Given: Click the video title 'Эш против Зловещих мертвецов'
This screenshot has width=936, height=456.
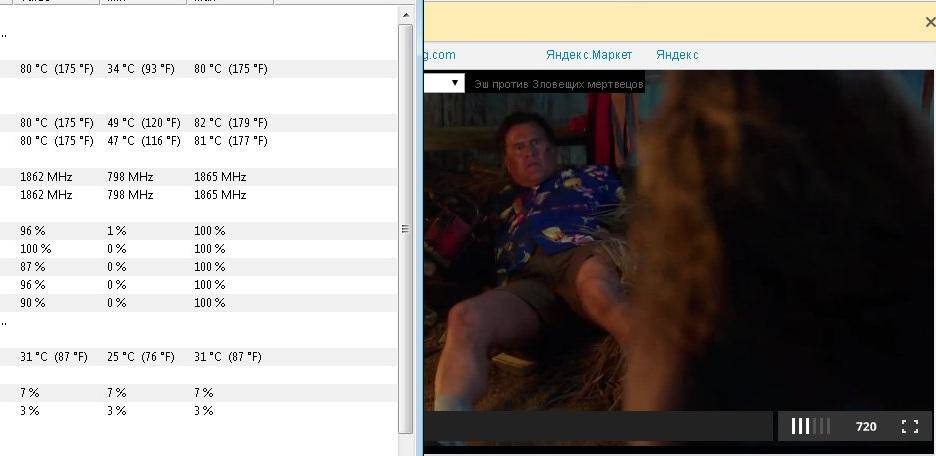Looking at the screenshot, I should (x=558, y=84).
